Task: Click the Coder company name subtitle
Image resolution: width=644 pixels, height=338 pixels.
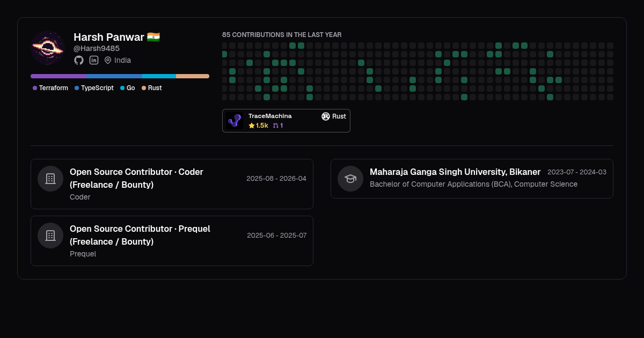Action: (x=80, y=197)
